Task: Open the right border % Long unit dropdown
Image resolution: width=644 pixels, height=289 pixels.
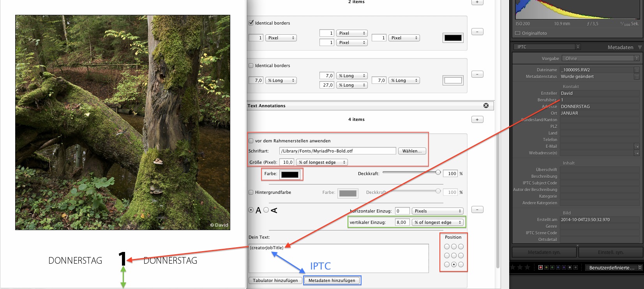Action: [404, 80]
